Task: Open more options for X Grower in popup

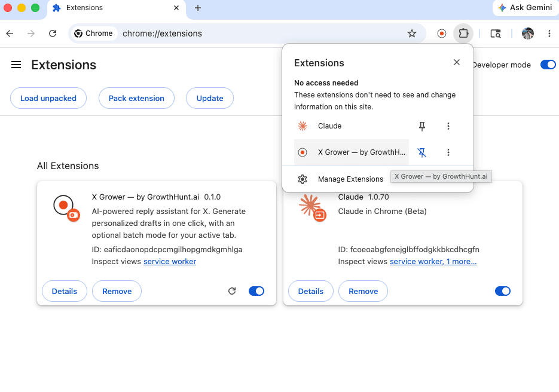Action: (448, 152)
